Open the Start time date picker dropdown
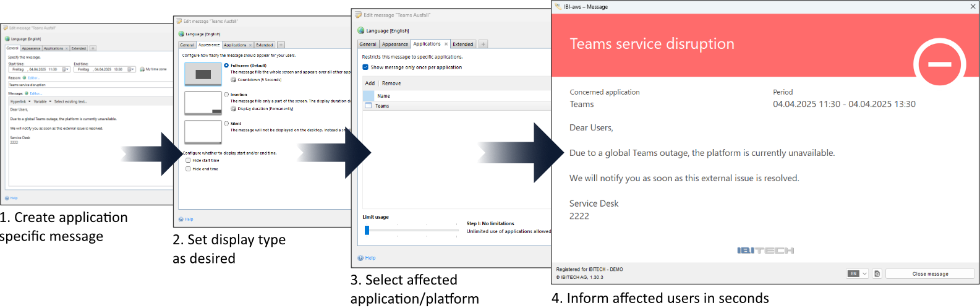 (x=66, y=69)
